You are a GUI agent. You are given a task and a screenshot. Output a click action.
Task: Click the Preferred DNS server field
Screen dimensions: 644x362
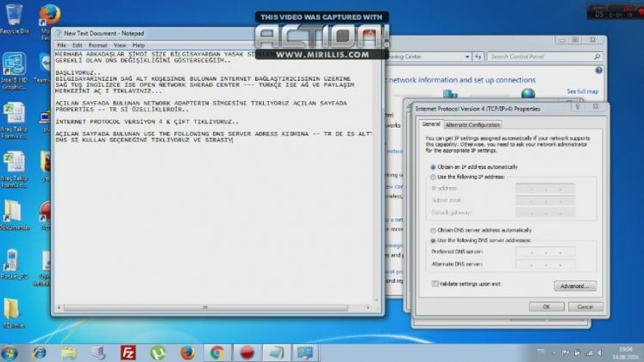pos(545,252)
